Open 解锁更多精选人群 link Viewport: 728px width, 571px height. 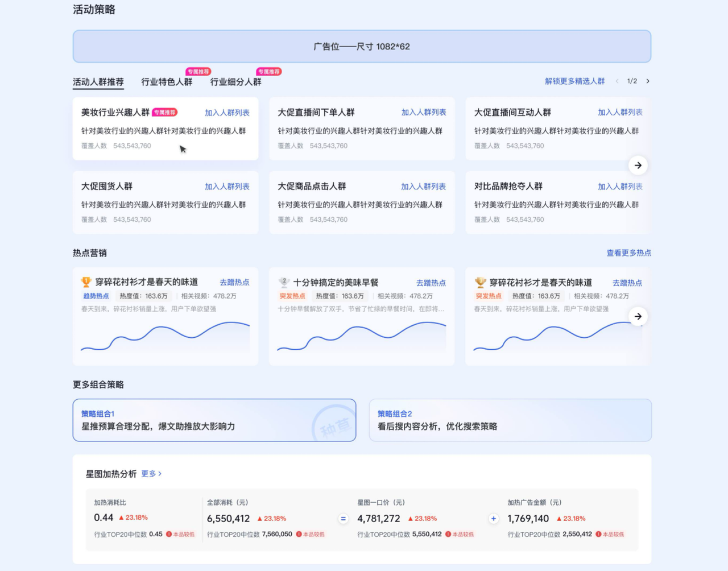click(574, 81)
